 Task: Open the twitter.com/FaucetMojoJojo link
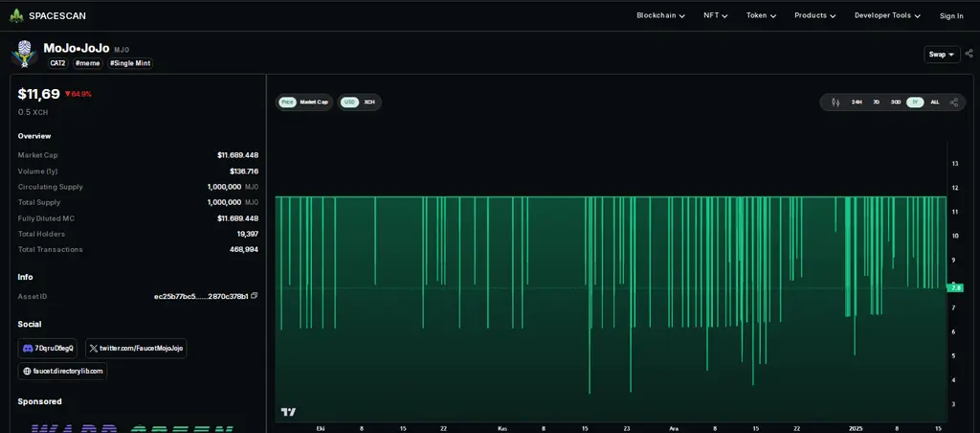(x=136, y=348)
